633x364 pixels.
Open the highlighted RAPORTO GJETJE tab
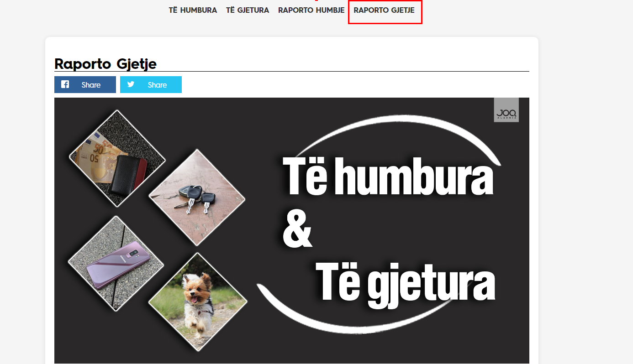click(x=384, y=10)
